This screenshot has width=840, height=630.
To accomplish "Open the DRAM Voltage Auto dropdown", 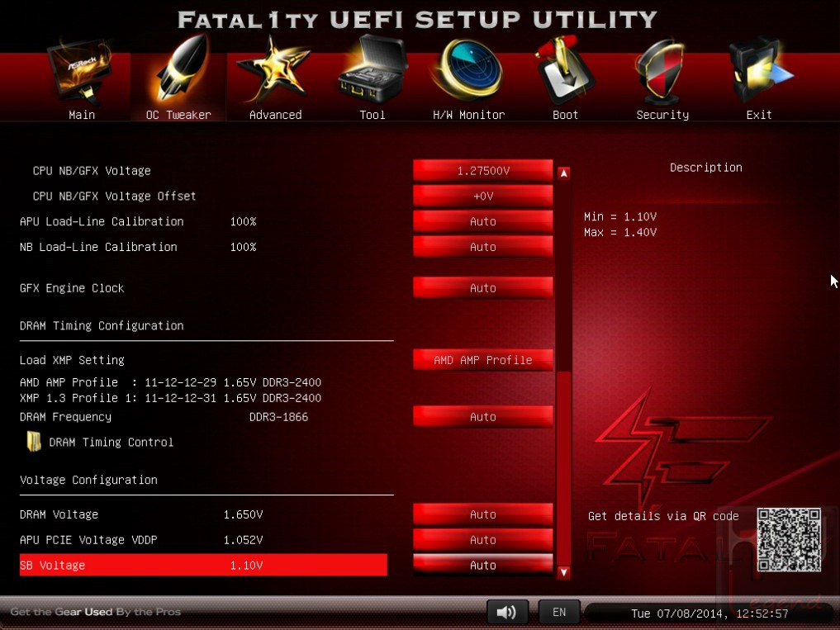I will point(483,514).
